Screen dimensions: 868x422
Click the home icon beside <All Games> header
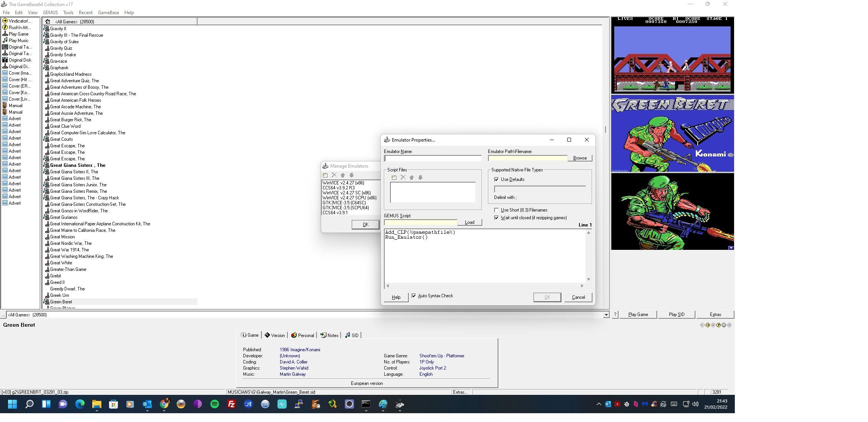[x=48, y=22]
